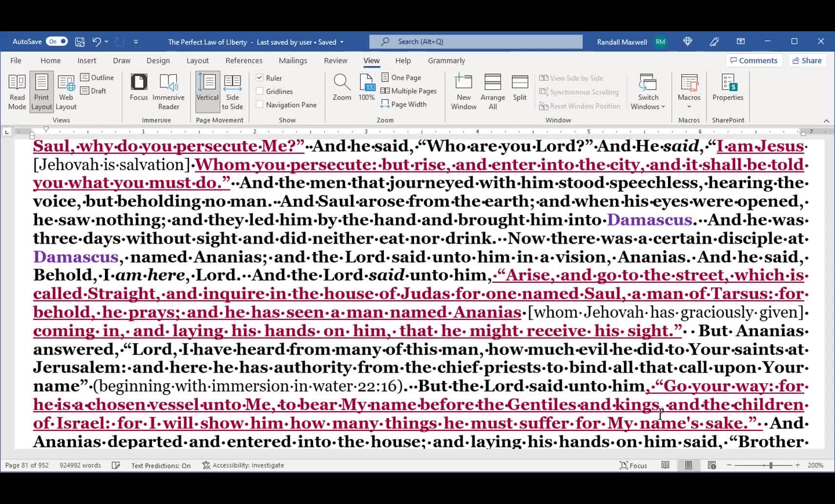Screen dimensions: 835x504
Task: Fit zoom to Page Width
Action: click(x=404, y=104)
